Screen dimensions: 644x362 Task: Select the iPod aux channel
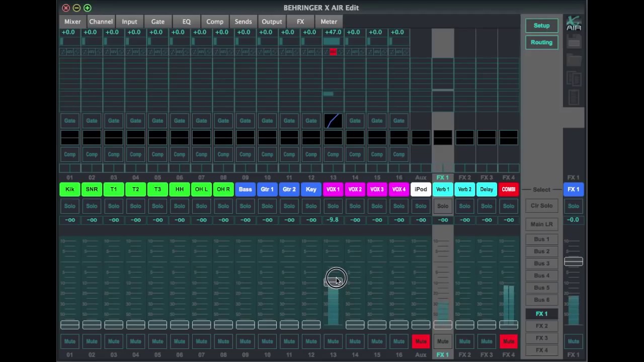coord(421,190)
